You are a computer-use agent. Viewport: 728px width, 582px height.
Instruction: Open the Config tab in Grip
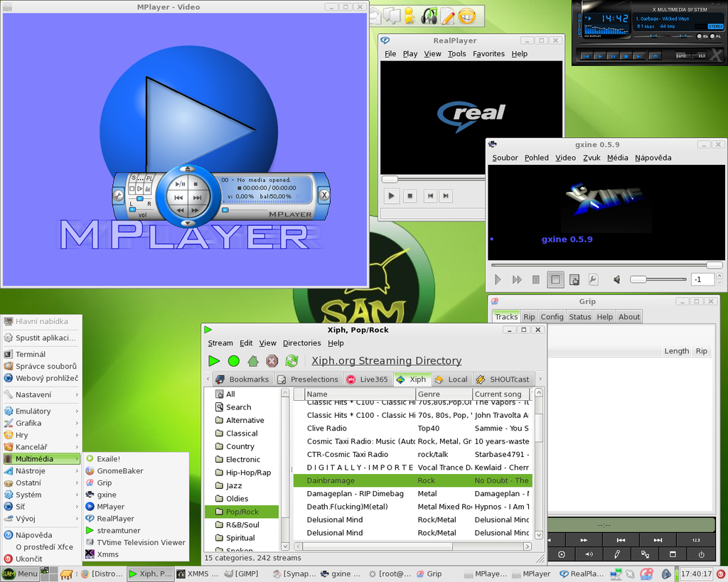pyautogui.click(x=552, y=317)
